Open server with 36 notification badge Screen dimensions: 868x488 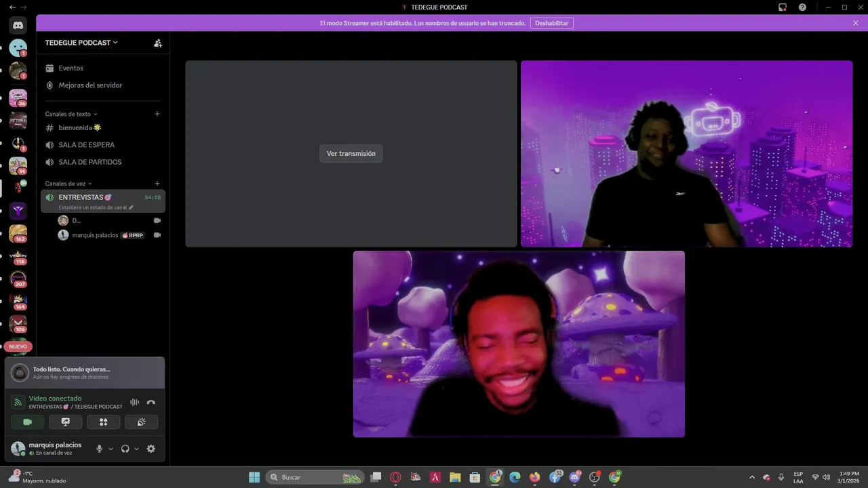pyautogui.click(x=18, y=98)
